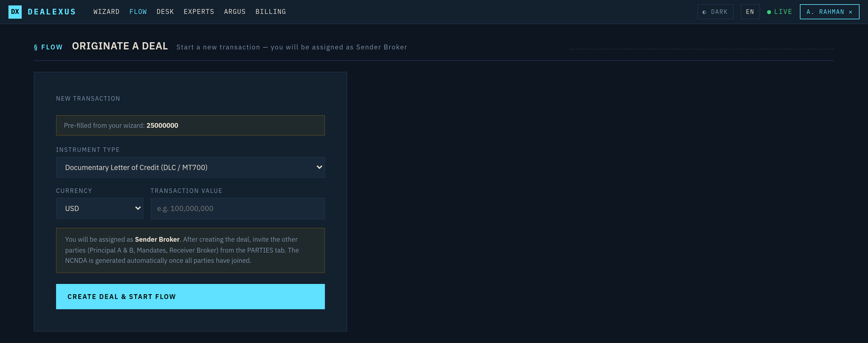Click the Sender Broker bold text in notice
868x343 pixels.
coord(157,239)
